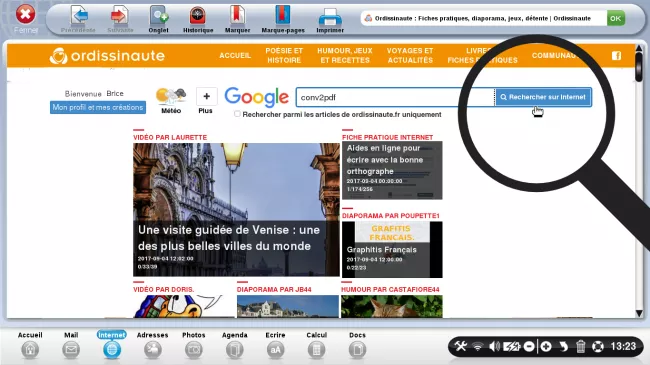Viewport: 650px width, 365px height.
Task: Open the VOYAGES ET ACTUALITÉS menu
Action: [x=410, y=55]
